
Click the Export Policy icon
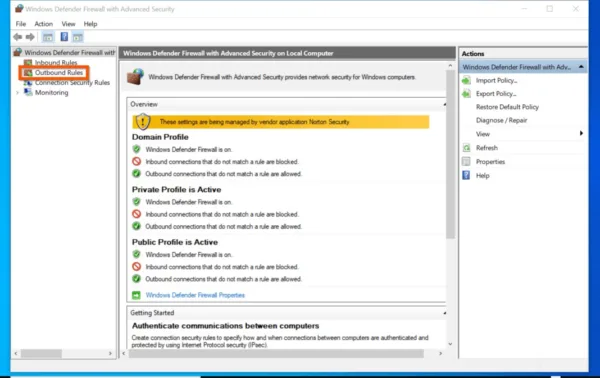coord(466,94)
